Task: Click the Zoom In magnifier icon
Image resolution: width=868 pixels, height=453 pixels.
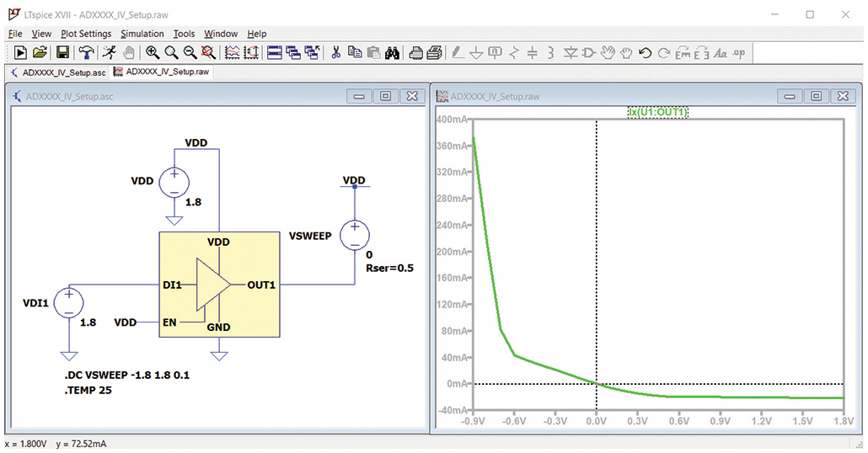Action: [x=153, y=53]
